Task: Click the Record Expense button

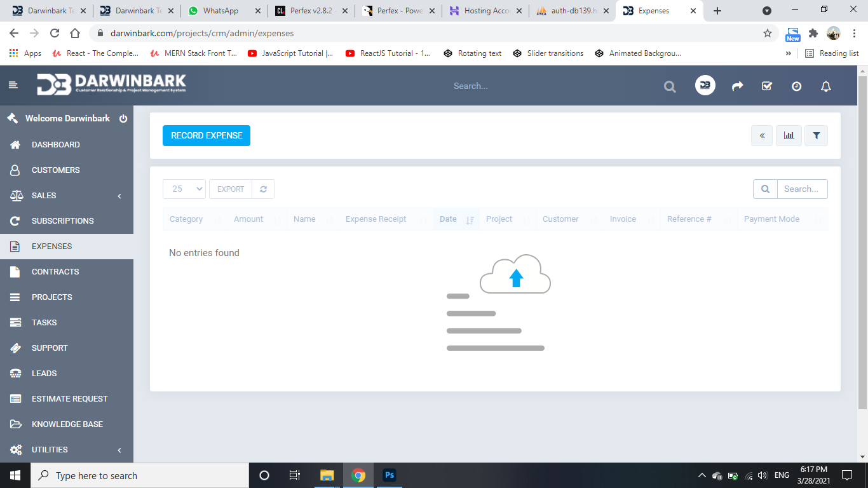Action: click(207, 135)
